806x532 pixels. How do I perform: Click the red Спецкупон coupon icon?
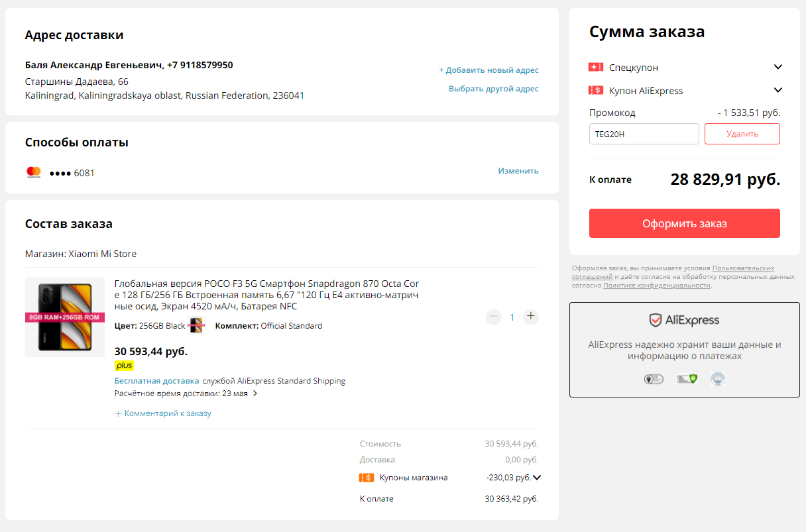coord(595,67)
